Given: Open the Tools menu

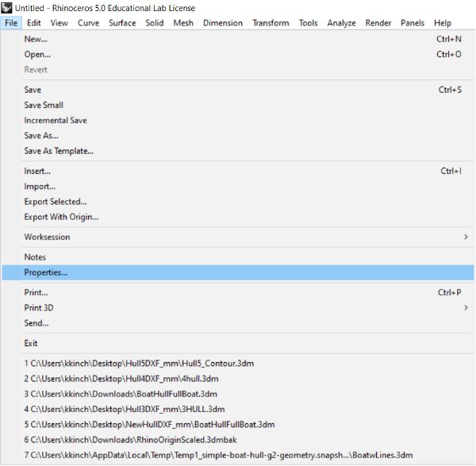Looking at the screenshot, I should (308, 23).
